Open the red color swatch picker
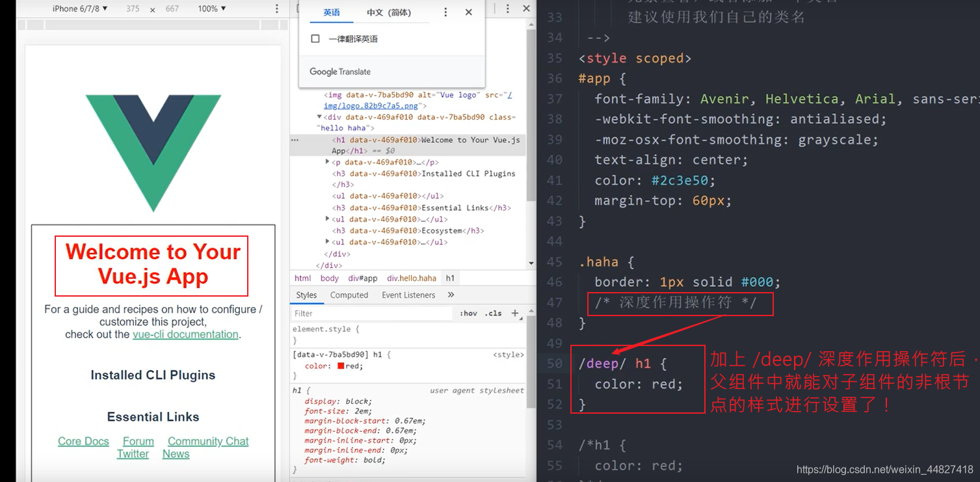 click(341, 366)
